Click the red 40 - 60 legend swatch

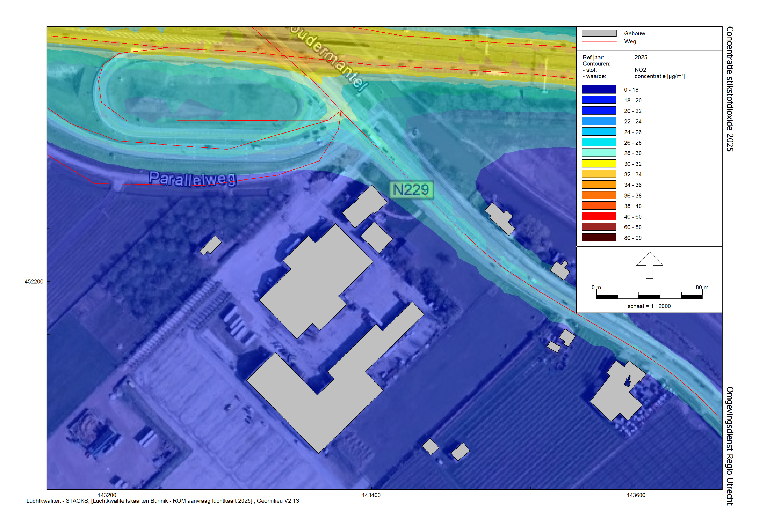pyautogui.click(x=599, y=216)
